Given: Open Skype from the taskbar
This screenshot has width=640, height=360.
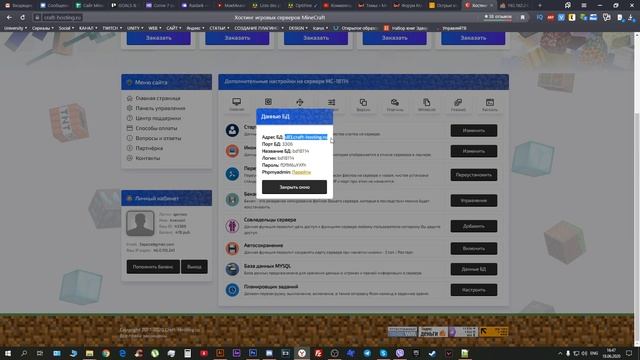Looking at the screenshot, I should point(383,353).
